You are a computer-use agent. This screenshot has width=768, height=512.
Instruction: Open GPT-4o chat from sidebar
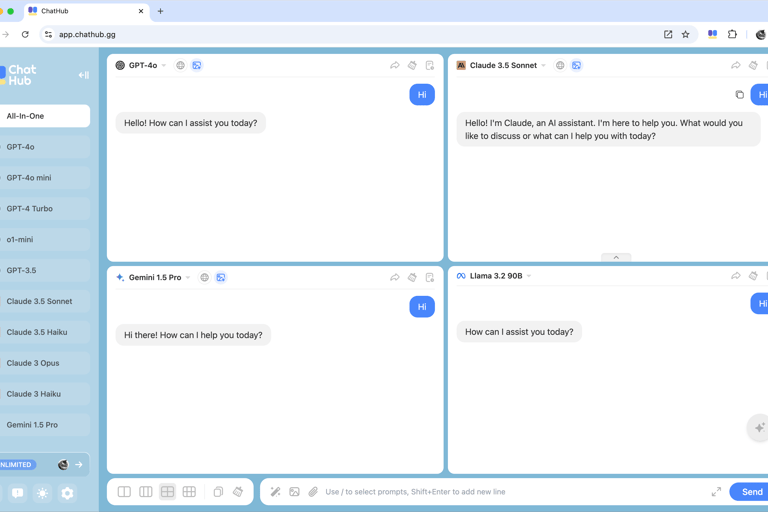[x=44, y=147]
